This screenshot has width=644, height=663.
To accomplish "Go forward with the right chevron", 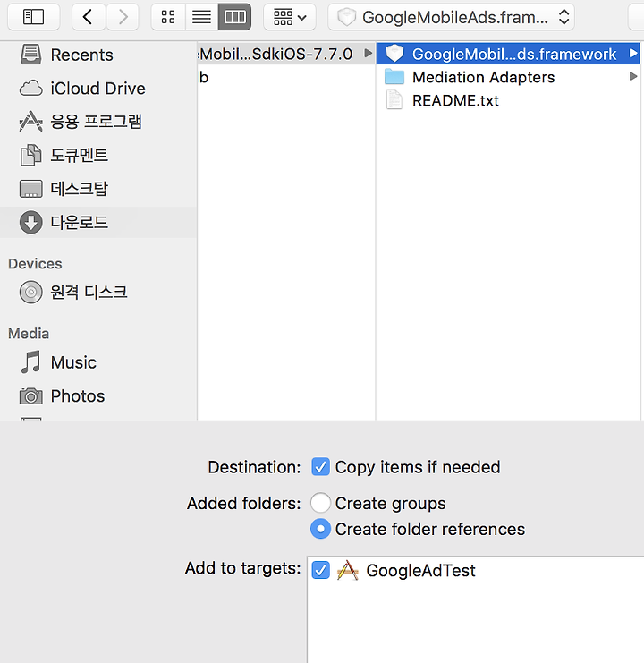I will click(x=123, y=17).
